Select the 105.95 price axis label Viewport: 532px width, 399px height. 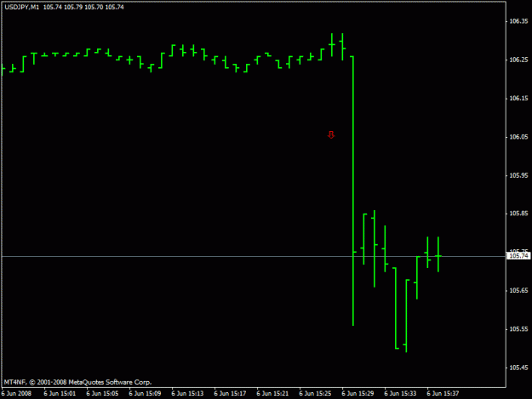(x=518, y=175)
